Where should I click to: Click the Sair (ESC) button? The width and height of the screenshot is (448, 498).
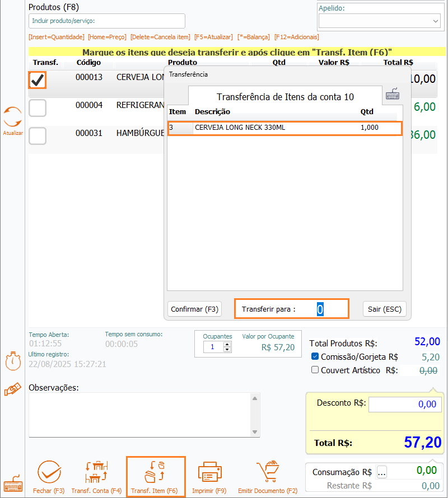tap(384, 309)
